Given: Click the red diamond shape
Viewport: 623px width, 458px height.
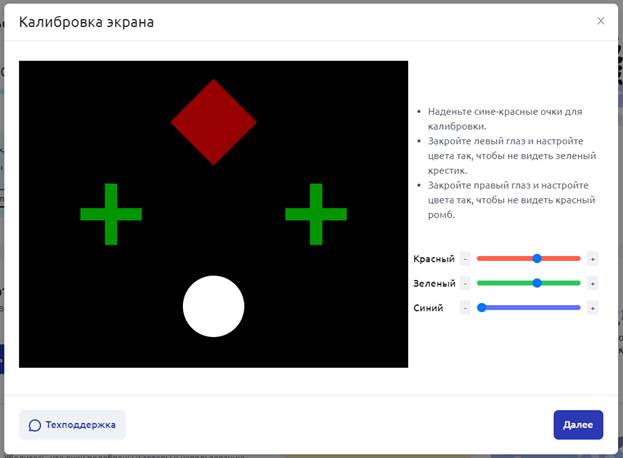Looking at the screenshot, I should [x=213, y=122].
